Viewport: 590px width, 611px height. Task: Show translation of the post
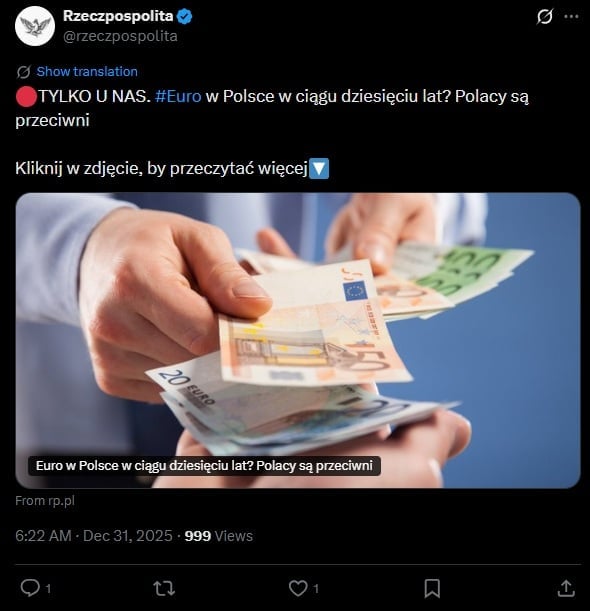87,72
